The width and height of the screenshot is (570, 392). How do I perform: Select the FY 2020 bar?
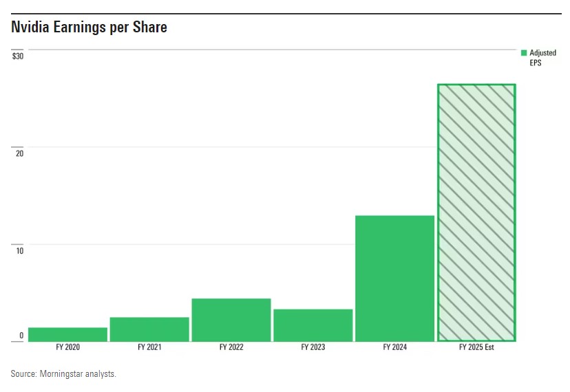(67, 334)
